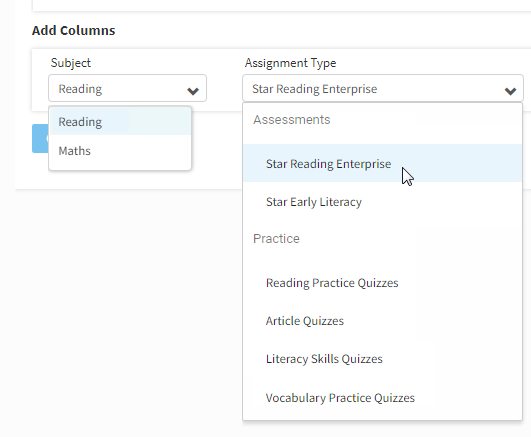Click the Assignment Type dropdown chevron arrow
This screenshot has width=531, height=437.
tap(510, 91)
